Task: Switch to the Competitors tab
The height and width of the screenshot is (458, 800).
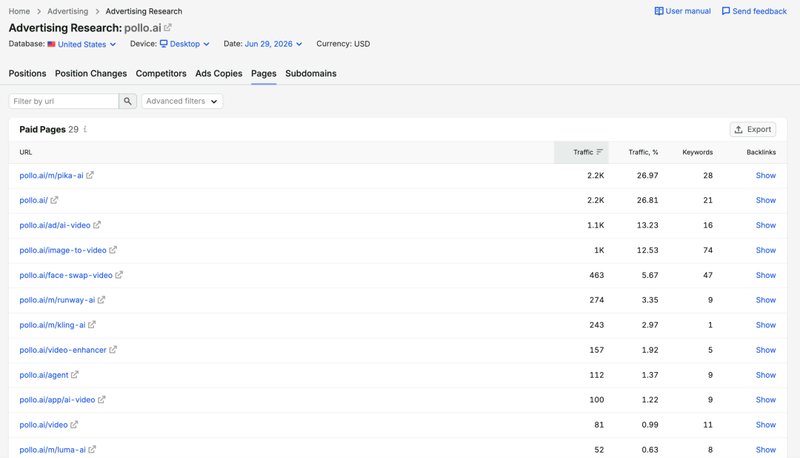Action: click(161, 73)
